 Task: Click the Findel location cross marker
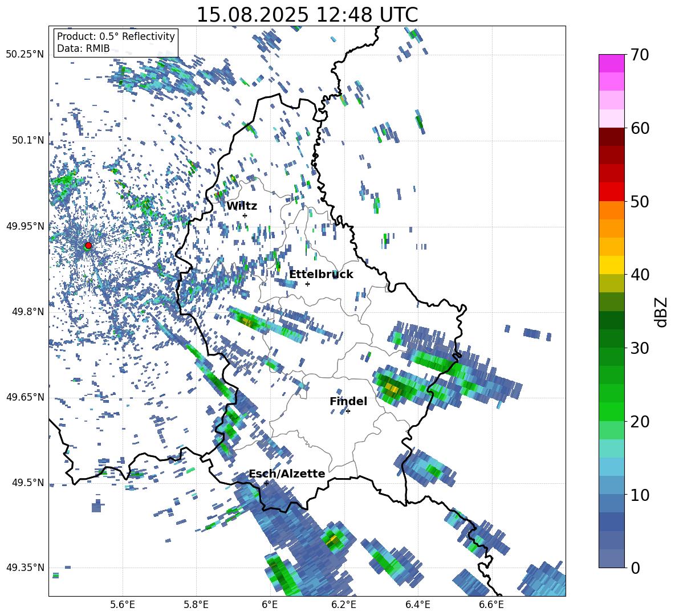pyautogui.click(x=348, y=411)
